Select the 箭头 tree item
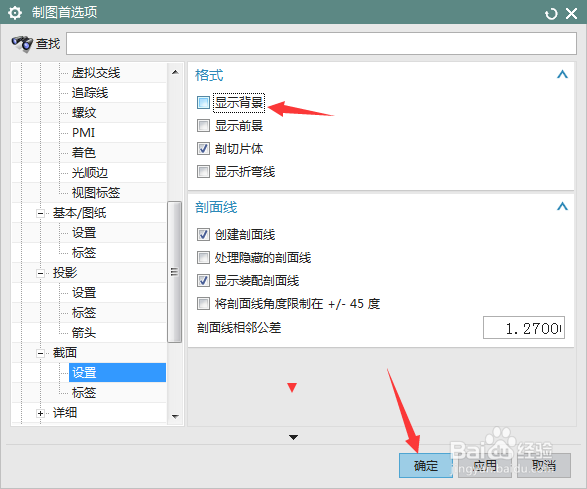 point(84,332)
